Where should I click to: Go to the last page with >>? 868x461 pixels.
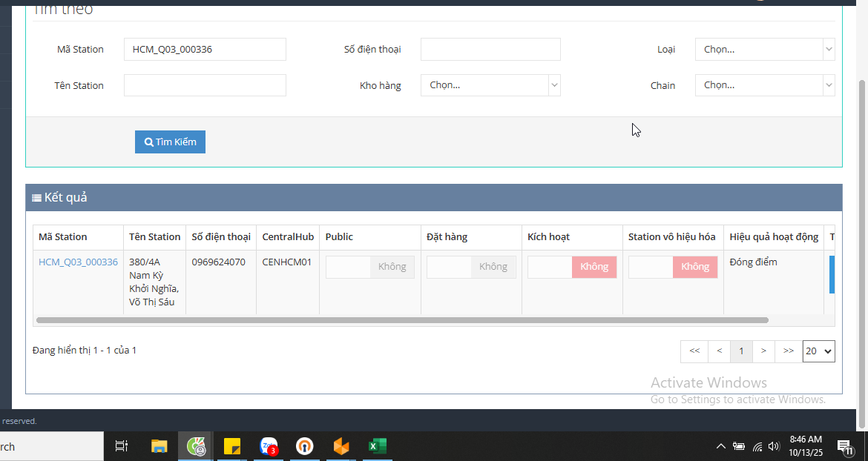[x=789, y=351]
